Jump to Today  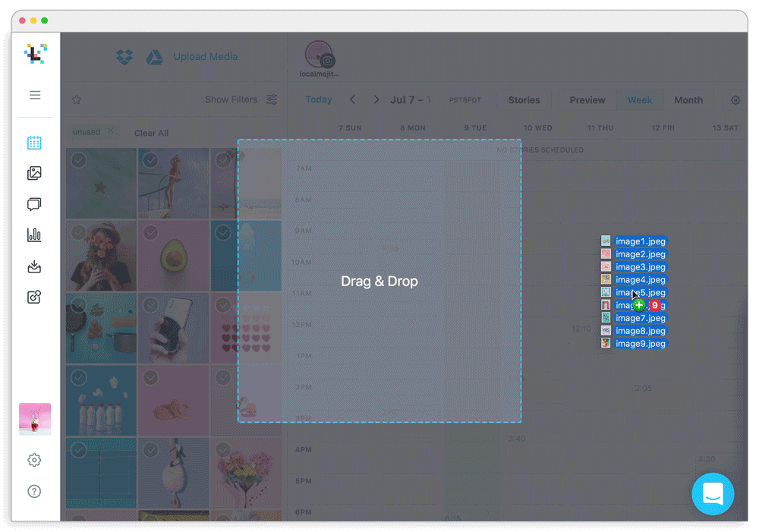(319, 99)
